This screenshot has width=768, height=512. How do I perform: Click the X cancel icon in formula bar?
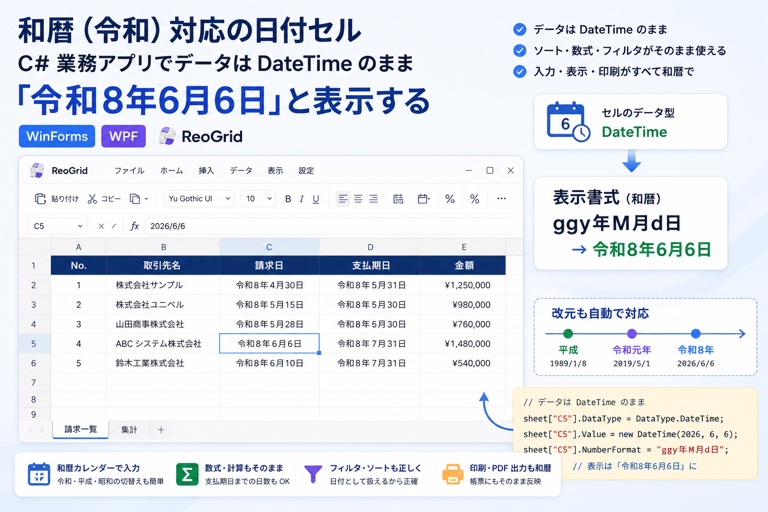[x=101, y=226]
